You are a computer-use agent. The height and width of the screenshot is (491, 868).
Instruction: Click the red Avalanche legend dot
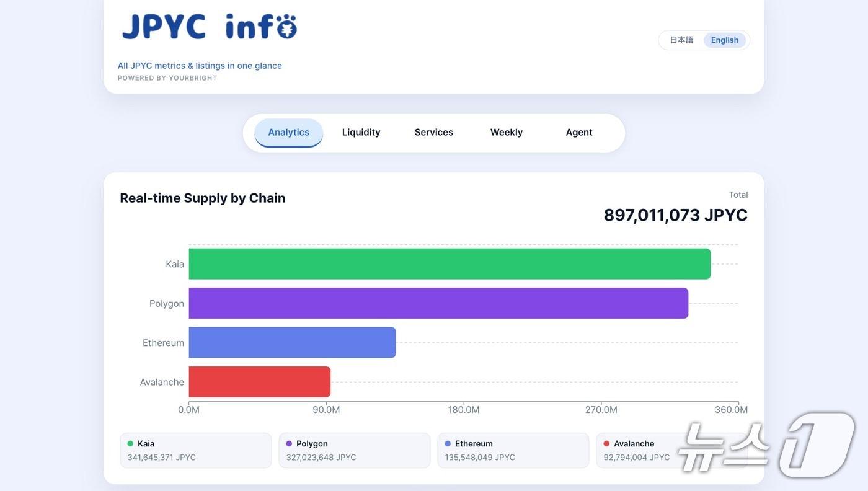[606, 443]
